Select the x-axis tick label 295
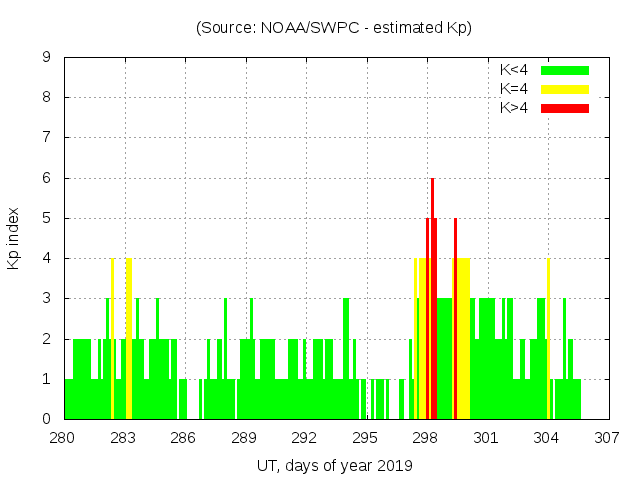The image size is (640, 480). click(365, 437)
